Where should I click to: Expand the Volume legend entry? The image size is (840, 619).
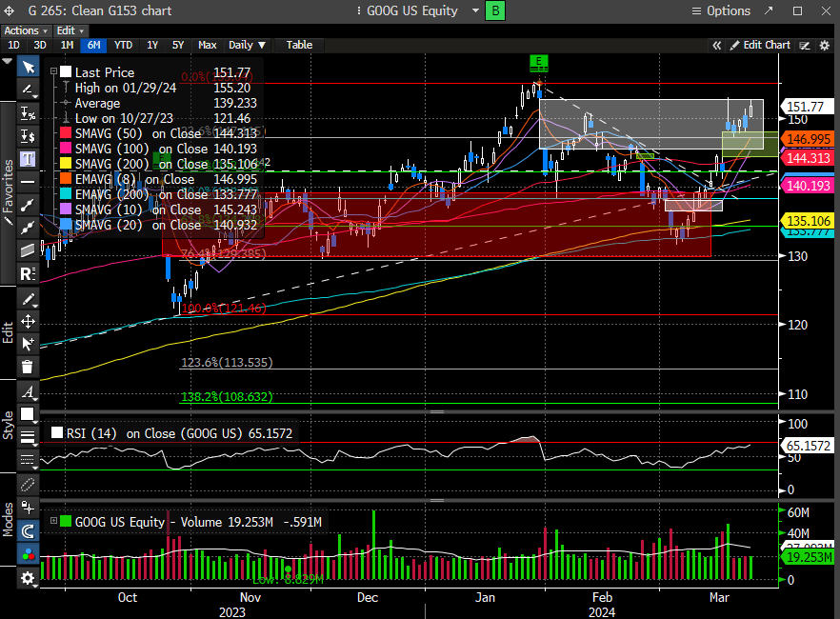[x=53, y=521]
